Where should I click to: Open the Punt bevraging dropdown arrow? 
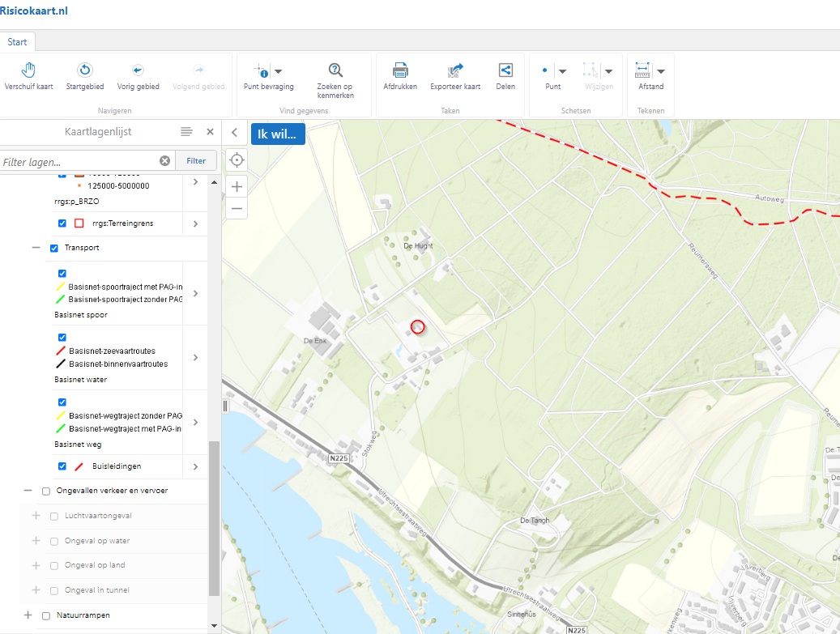(278, 71)
